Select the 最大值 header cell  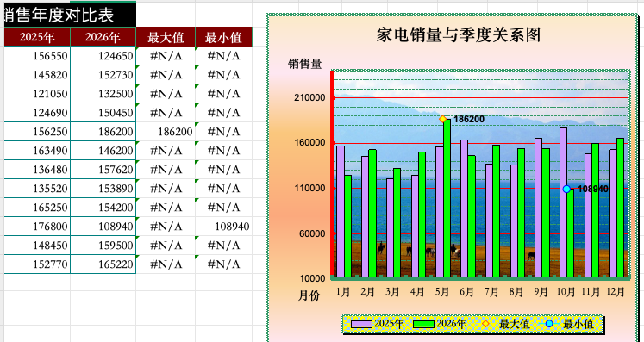(166, 37)
